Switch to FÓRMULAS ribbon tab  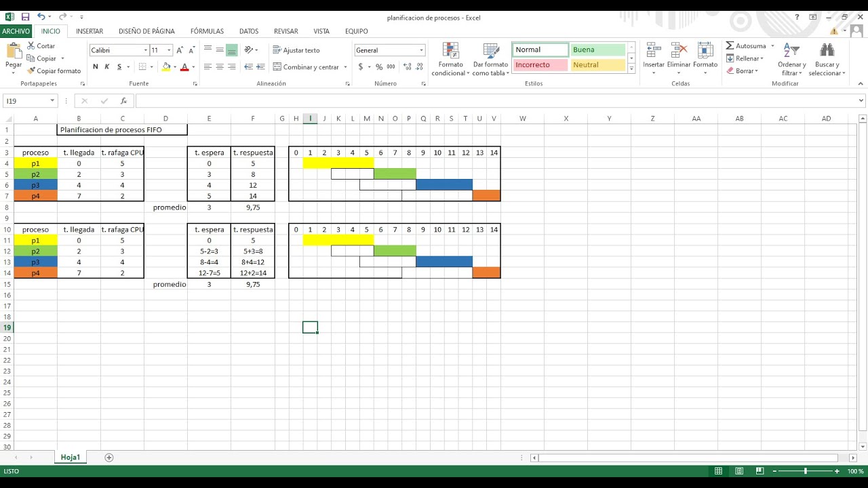(x=207, y=31)
